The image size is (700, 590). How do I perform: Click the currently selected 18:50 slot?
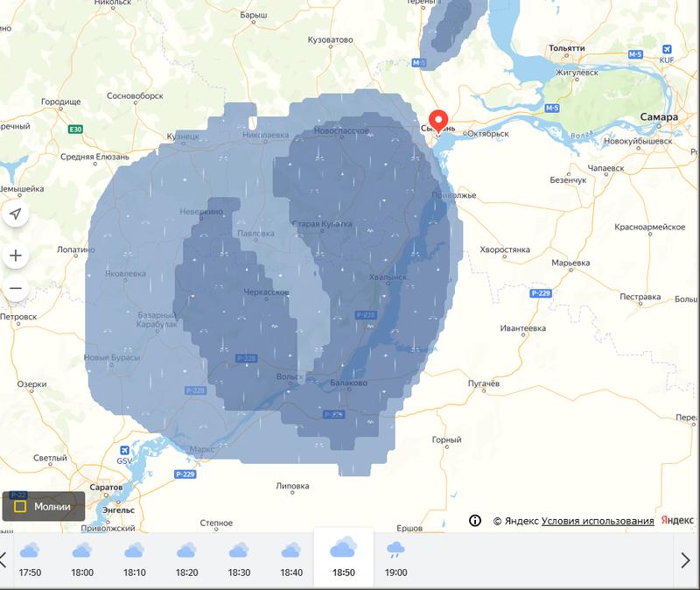point(343,558)
